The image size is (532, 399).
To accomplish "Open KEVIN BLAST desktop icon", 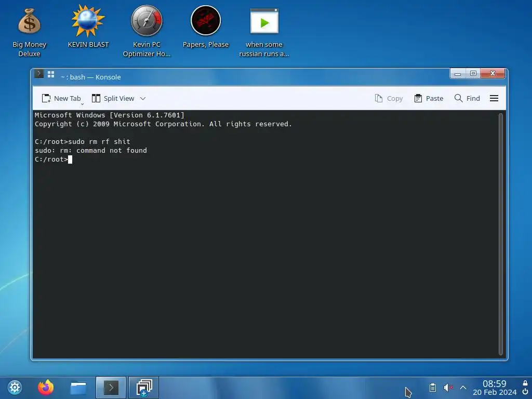I will (88, 27).
